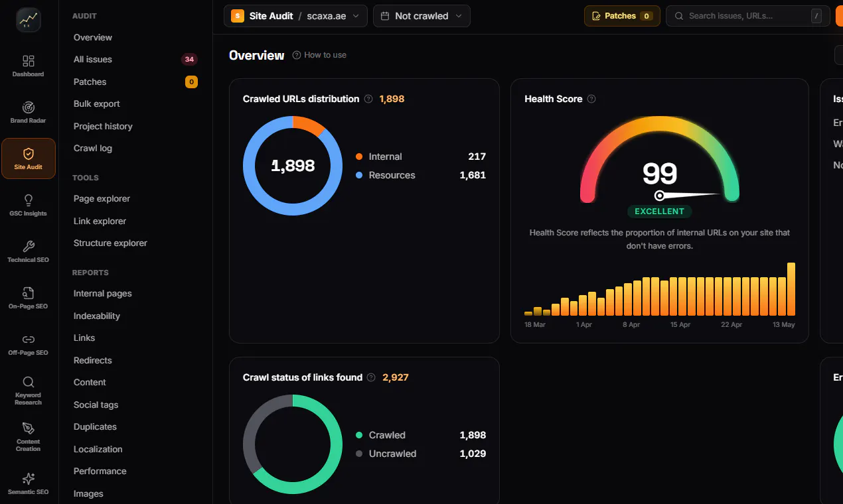Open the Duplicates report
This screenshot has height=504, width=843.
coord(95,426)
